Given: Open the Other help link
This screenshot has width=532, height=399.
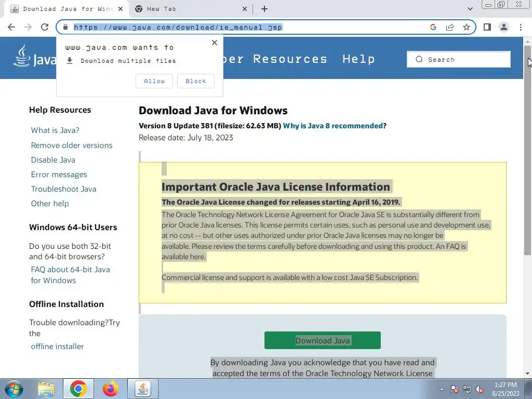Looking at the screenshot, I should click(x=50, y=204).
